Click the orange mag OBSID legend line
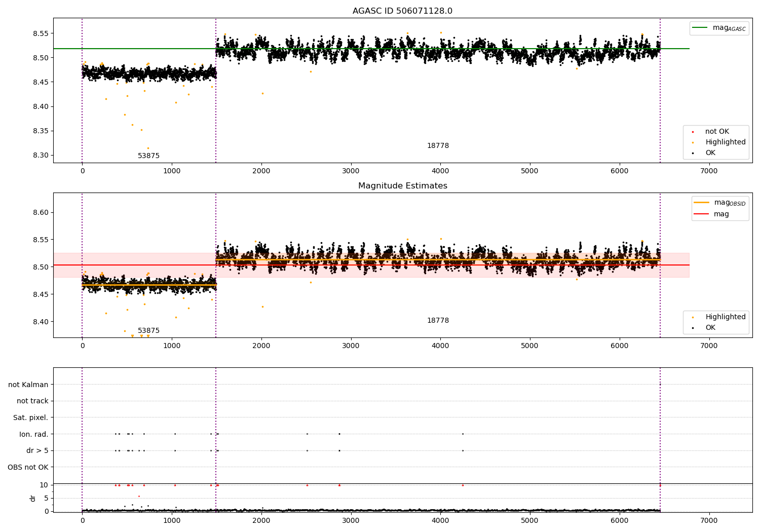Image resolution: width=760 pixels, height=532 pixels. click(702, 203)
